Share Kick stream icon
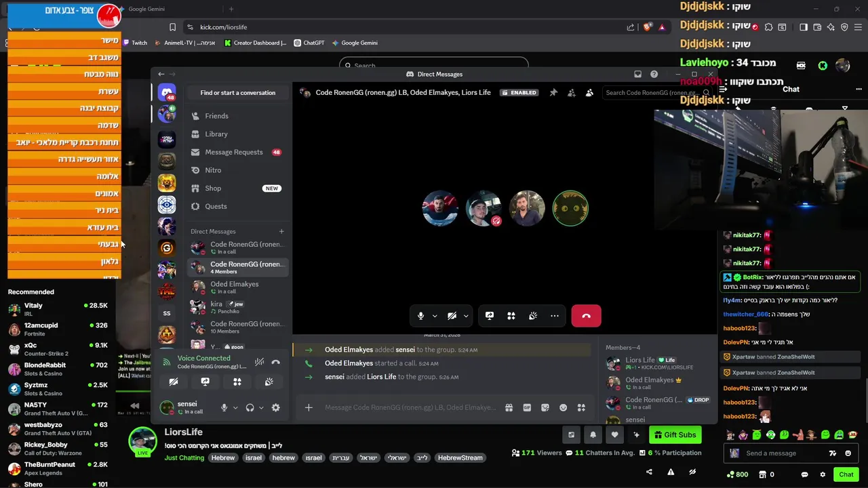Viewport: 868px width, 488px height. [x=650, y=472]
